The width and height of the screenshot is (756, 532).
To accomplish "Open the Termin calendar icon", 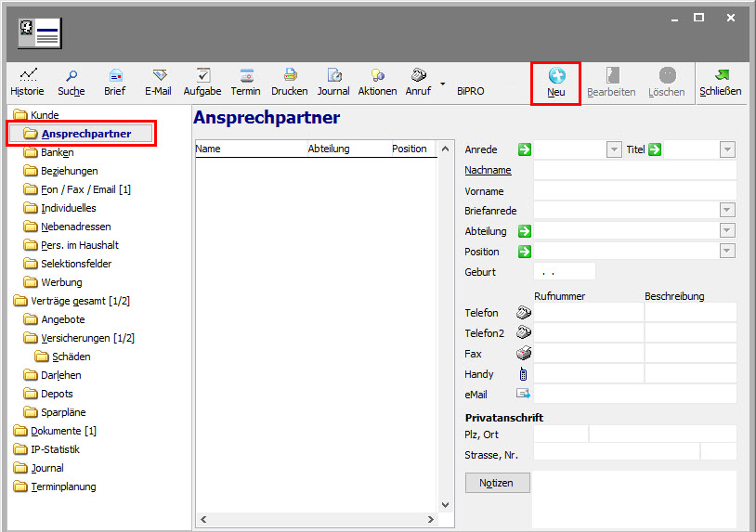I will [246, 76].
